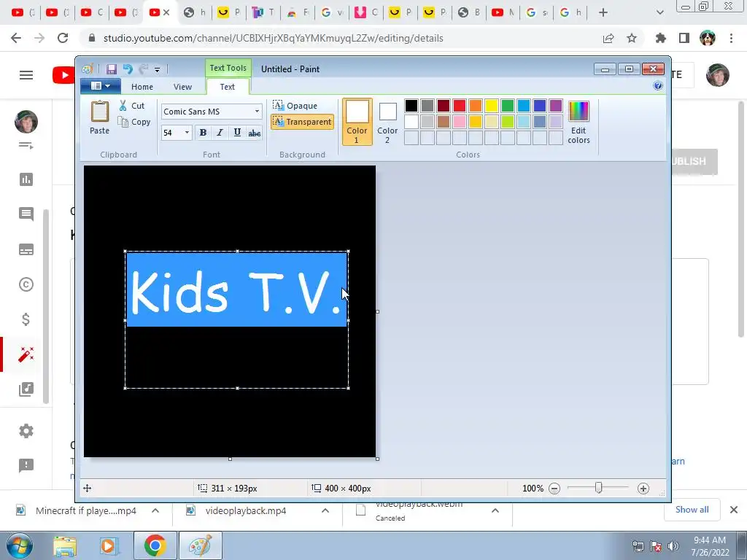Open Chrome from the taskbar
Image resolution: width=747 pixels, height=560 pixels.
(155, 545)
